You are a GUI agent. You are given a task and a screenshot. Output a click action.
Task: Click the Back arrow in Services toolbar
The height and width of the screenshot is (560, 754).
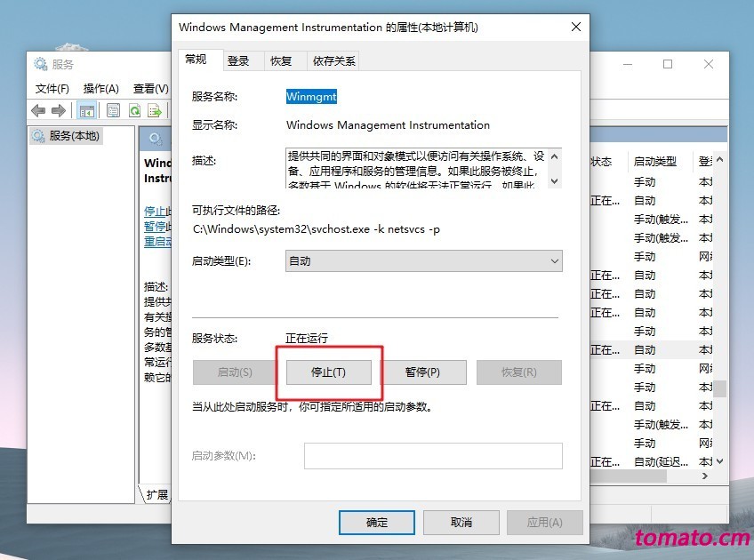(x=38, y=111)
